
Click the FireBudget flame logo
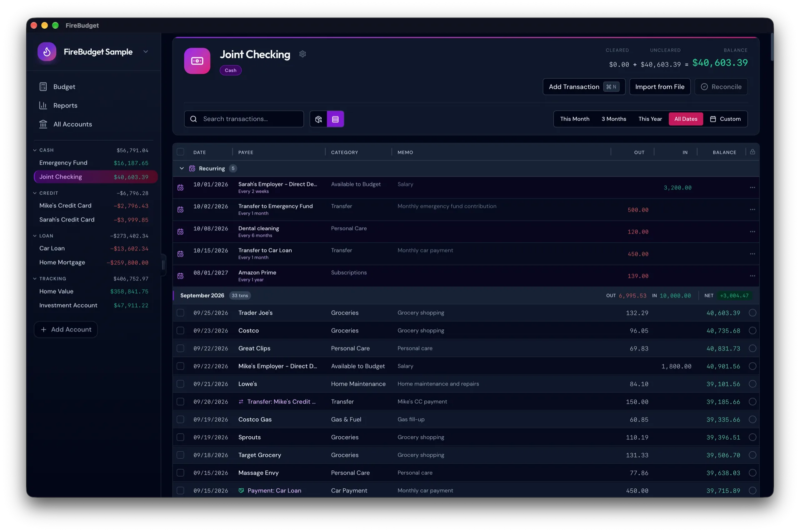(47, 52)
